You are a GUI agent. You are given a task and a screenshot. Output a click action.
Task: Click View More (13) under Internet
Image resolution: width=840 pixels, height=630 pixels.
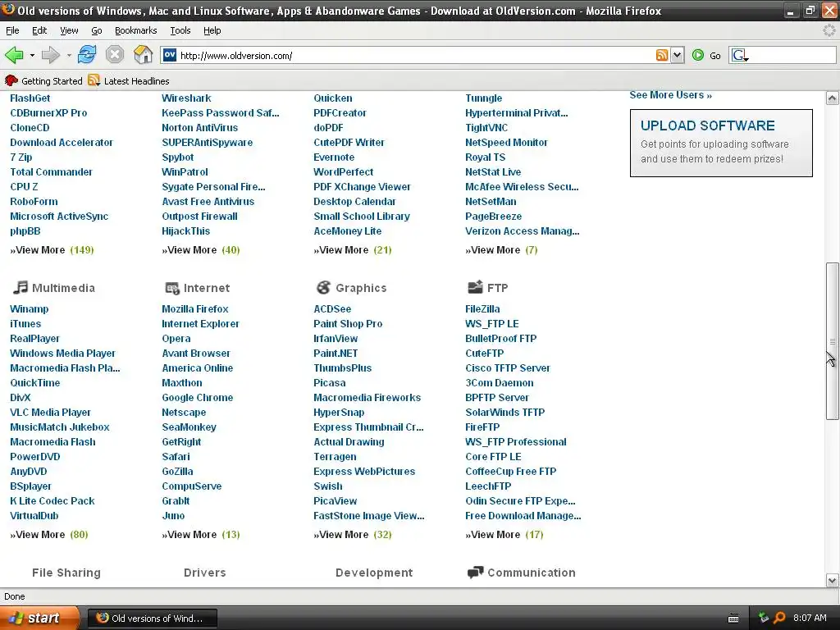(x=200, y=535)
